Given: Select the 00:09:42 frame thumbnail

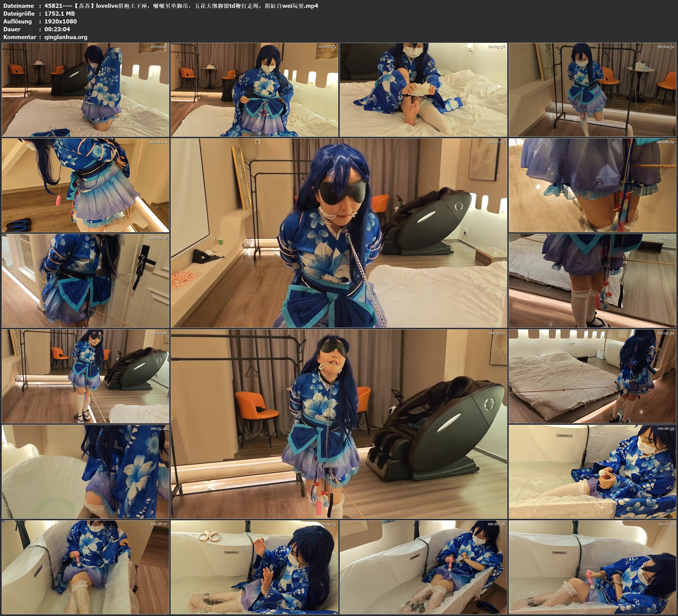Looking at the screenshot, I should 85,281.
